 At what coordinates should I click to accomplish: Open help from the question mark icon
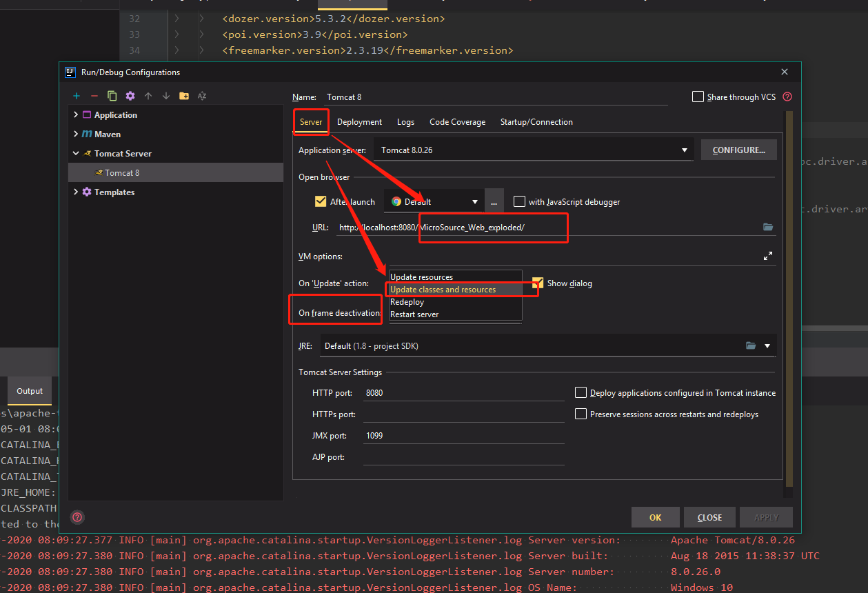coord(77,517)
